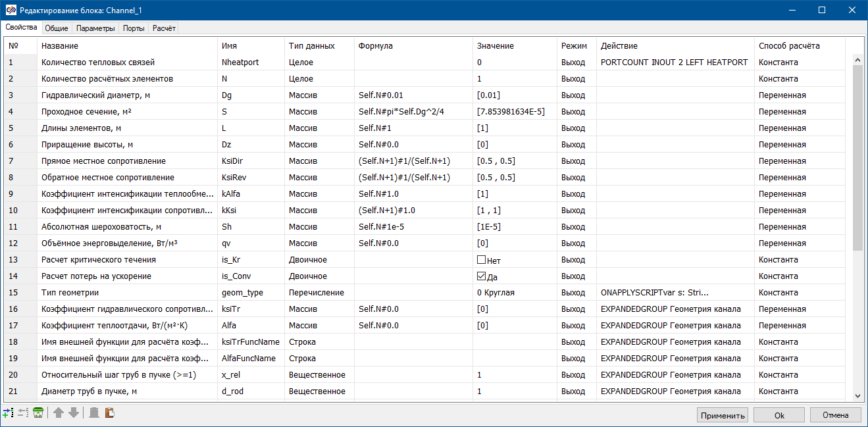Open calculation method cell for Nheatport row
This screenshot has height=427, width=868.
[799, 63]
